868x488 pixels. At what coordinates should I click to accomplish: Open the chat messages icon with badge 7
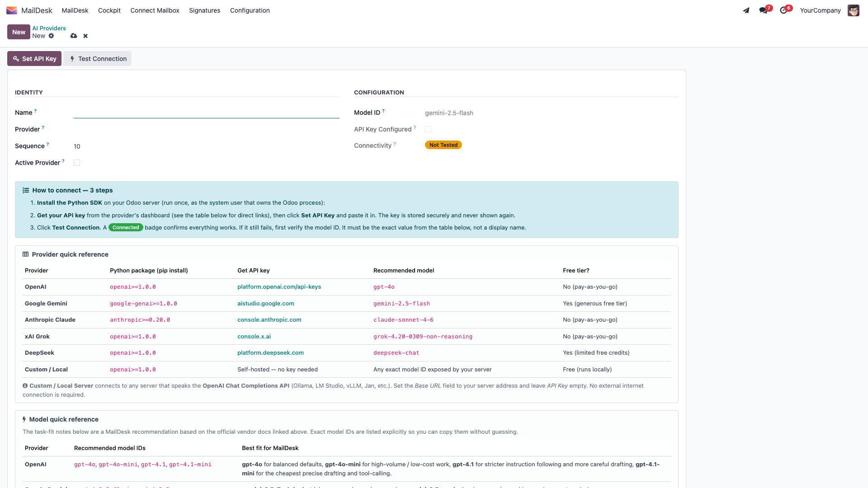[x=764, y=10]
